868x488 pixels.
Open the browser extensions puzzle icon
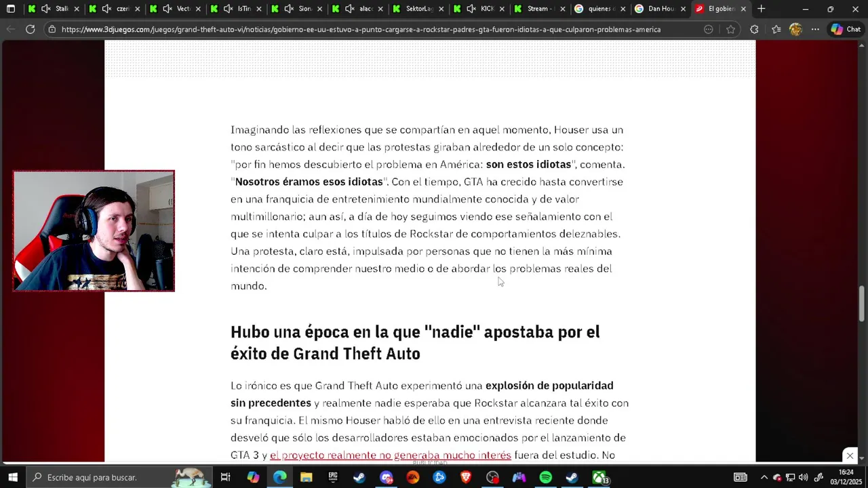(x=754, y=29)
